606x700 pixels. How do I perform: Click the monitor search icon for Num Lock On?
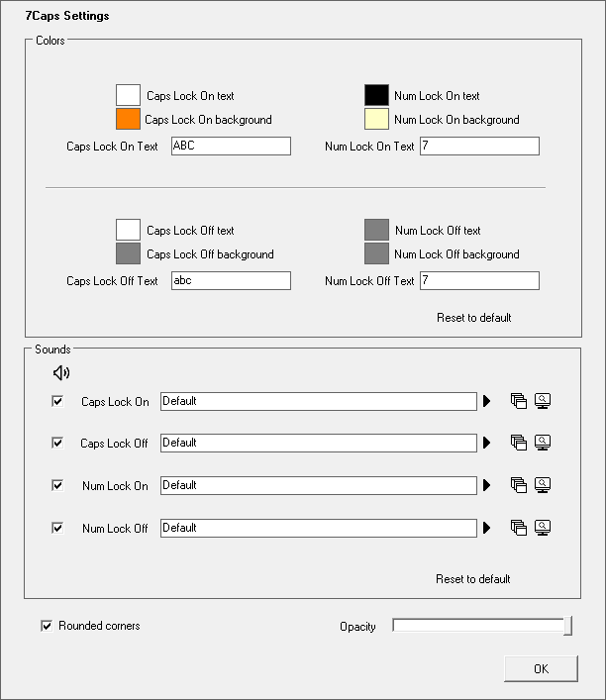click(x=542, y=485)
